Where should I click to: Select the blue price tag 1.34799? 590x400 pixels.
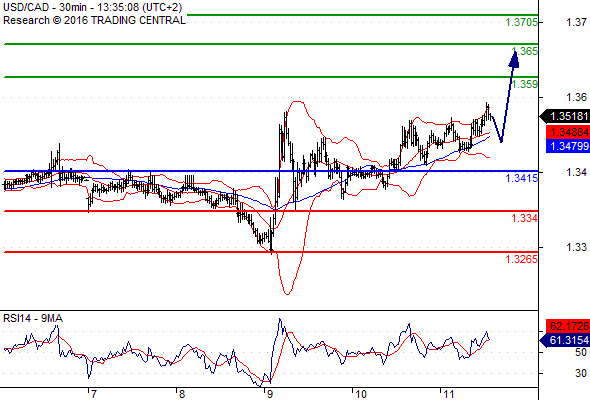coord(567,146)
